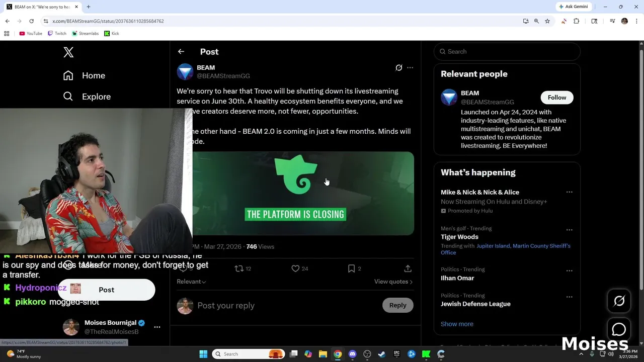Click the browser address bar URL
The image size is (644, 362).
point(108,21)
